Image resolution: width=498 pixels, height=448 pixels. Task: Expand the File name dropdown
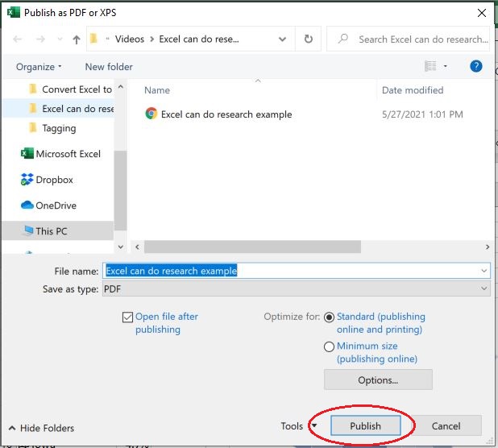tap(483, 271)
